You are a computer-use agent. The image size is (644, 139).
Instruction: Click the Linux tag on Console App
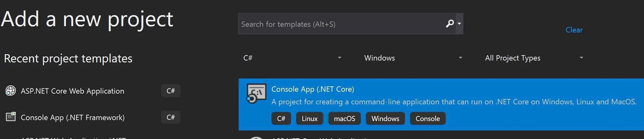tap(309, 119)
